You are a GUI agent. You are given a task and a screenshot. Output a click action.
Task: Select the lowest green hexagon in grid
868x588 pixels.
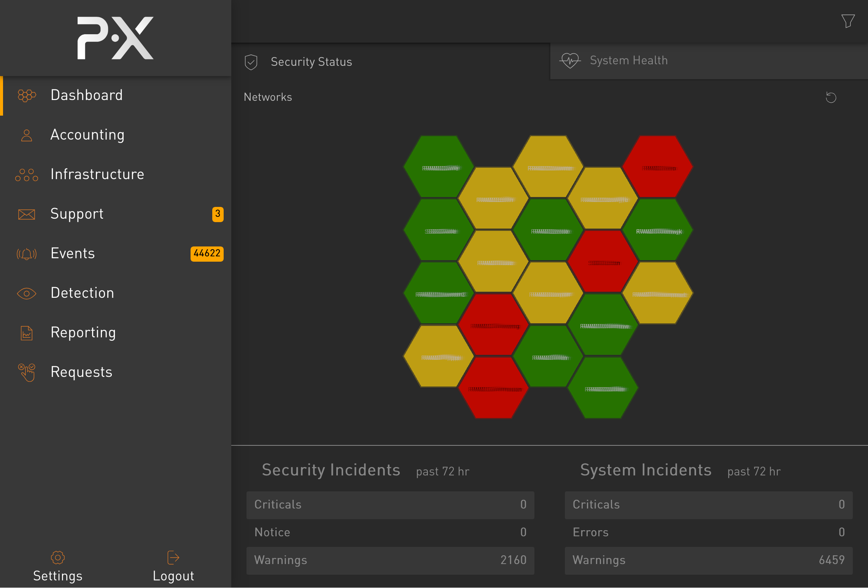click(603, 388)
